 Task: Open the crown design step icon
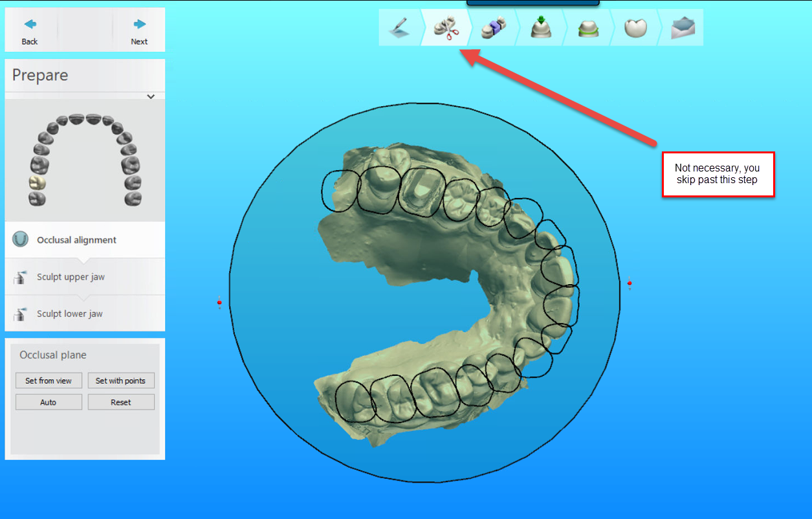tap(635, 27)
